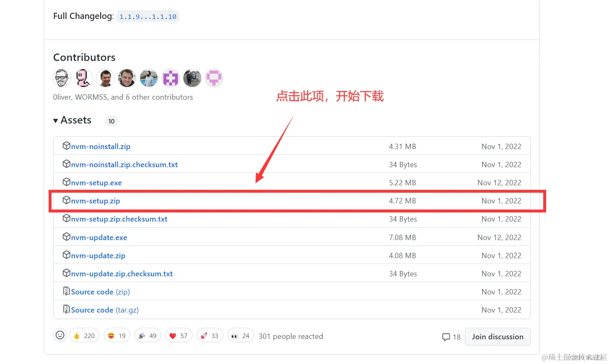Download Source code (zip)
The height and width of the screenshot is (364, 610).
(x=100, y=292)
